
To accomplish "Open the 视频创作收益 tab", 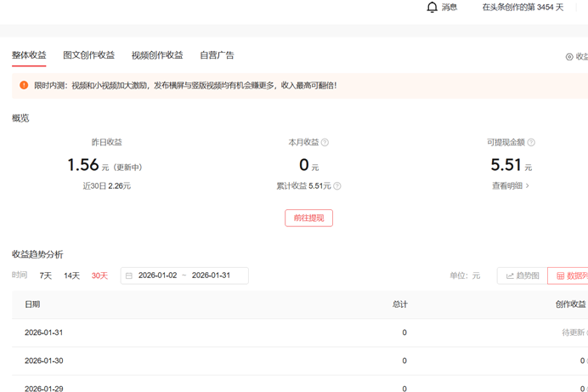I will (157, 55).
